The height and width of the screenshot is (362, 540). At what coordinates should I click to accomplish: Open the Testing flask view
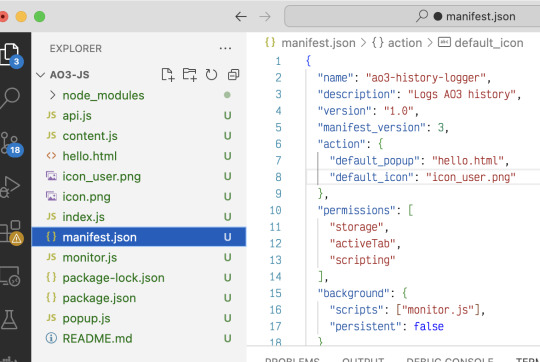[9, 320]
